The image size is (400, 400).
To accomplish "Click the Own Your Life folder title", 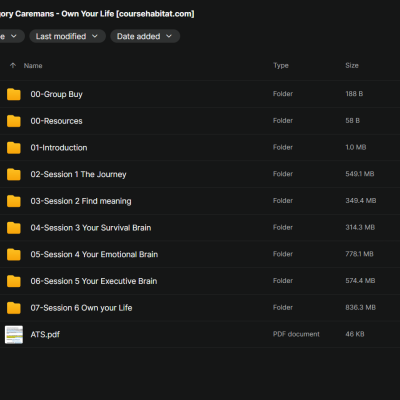I will point(97,14).
